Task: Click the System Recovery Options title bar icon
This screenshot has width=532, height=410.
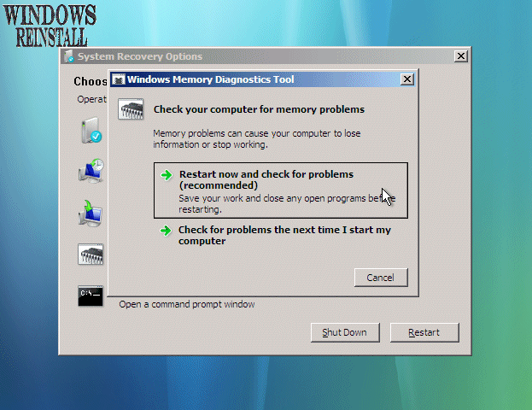Action: point(68,57)
